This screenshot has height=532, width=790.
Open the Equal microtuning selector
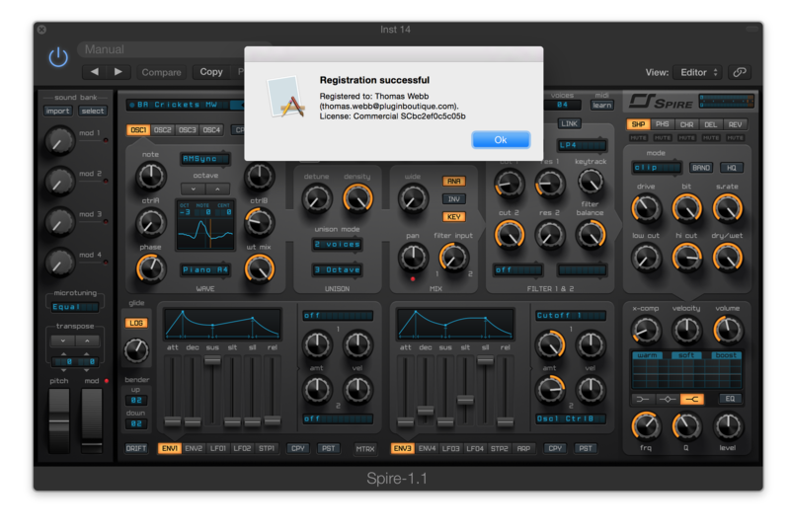(75, 307)
